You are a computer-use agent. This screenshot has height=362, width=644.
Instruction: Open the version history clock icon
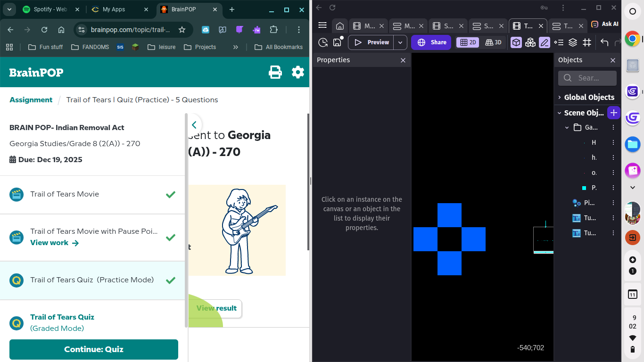pyautogui.click(x=323, y=42)
